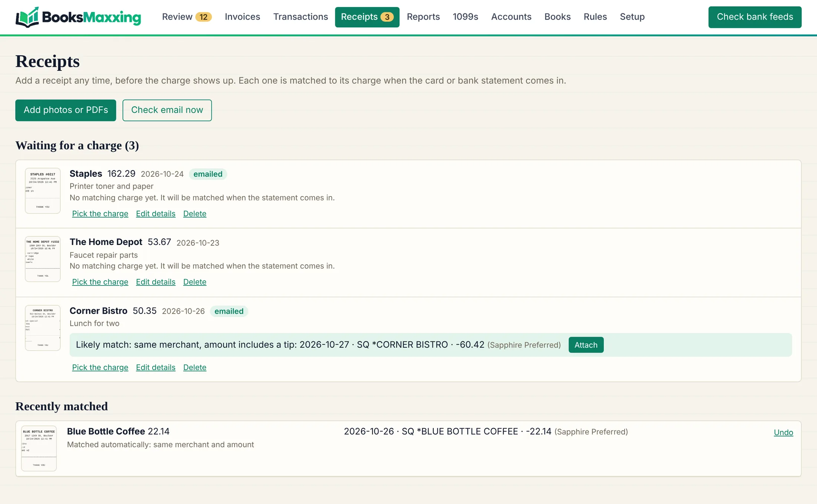This screenshot has height=504, width=817.
Task: Go to Invoices
Action: pyautogui.click(x=243, y=17)
